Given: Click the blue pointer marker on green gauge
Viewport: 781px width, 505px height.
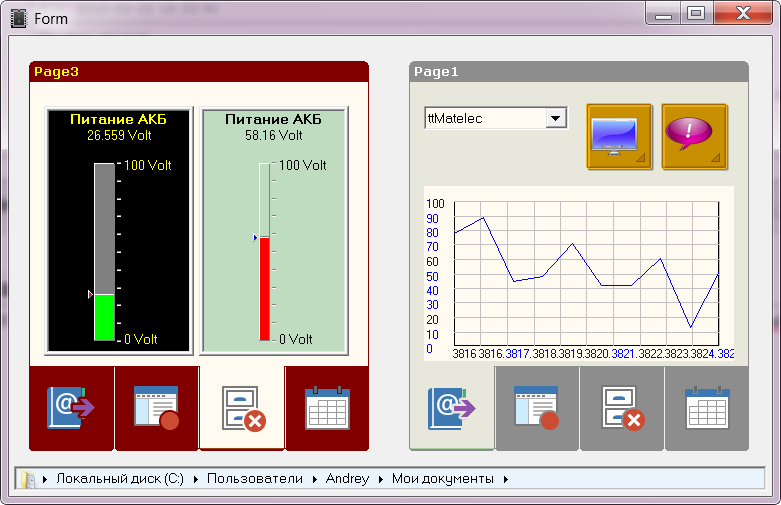Looking at the screenshot, I should click(x=255, y=238).
